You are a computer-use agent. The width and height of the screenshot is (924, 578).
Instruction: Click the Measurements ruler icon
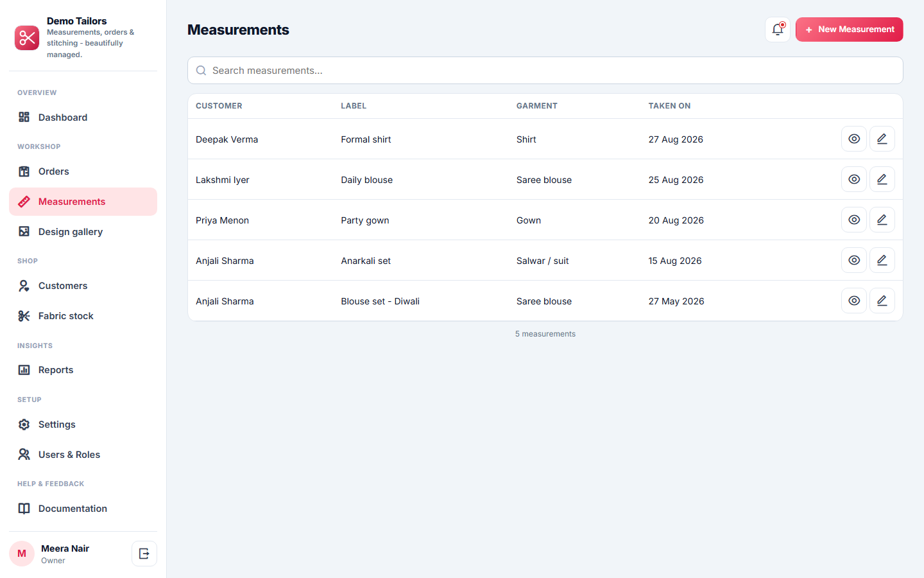(x=24, y=202)
